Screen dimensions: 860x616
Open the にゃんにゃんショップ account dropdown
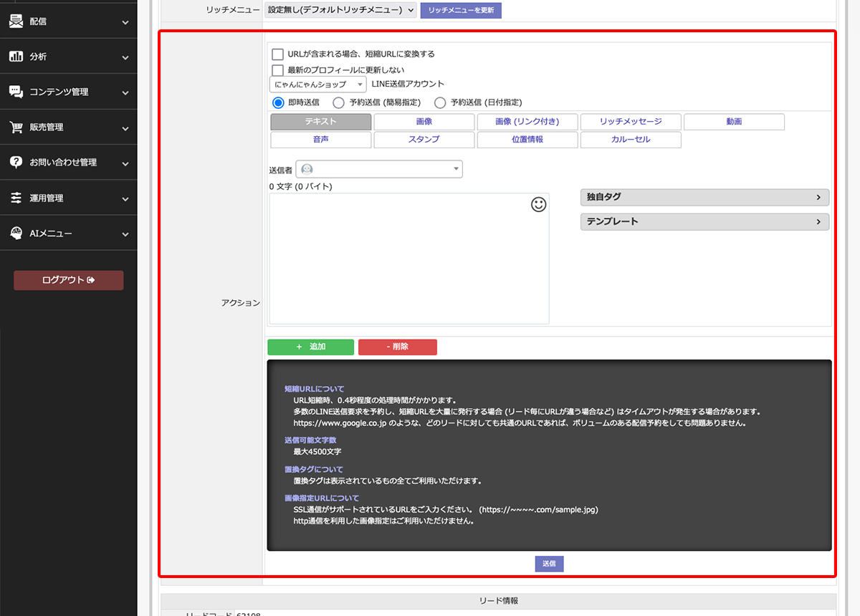(317, 85)
